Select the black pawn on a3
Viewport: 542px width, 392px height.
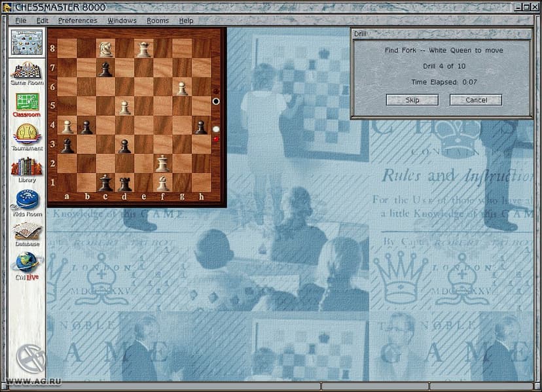pos(67,145)
